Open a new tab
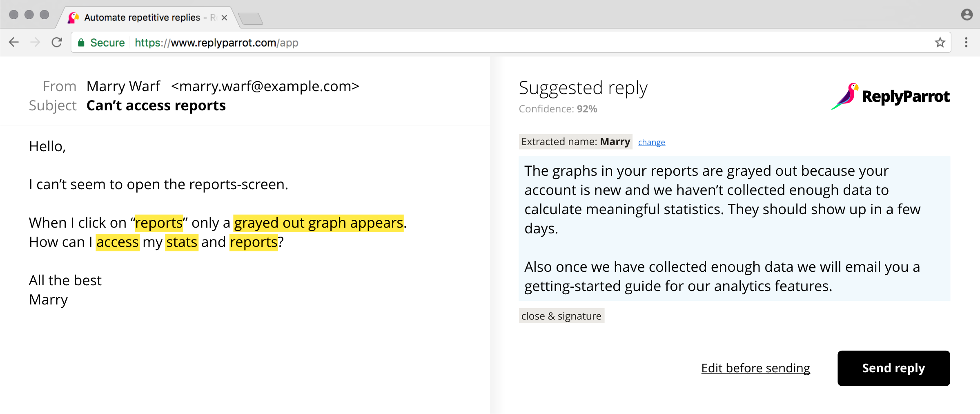This screenshot has width=980, height=414. click(x=250, y=18)
